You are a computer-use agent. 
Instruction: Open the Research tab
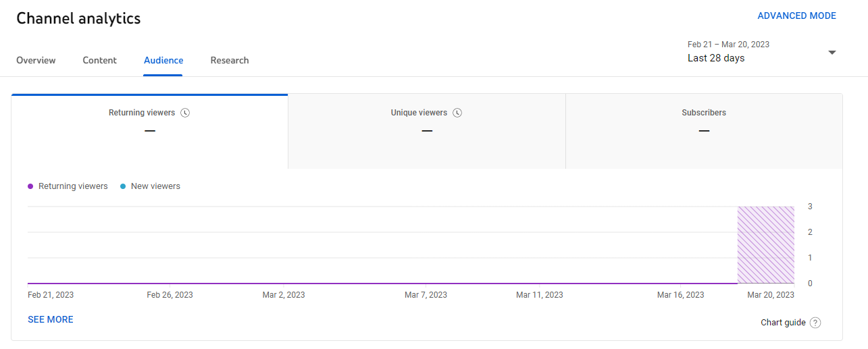(230, 60)
